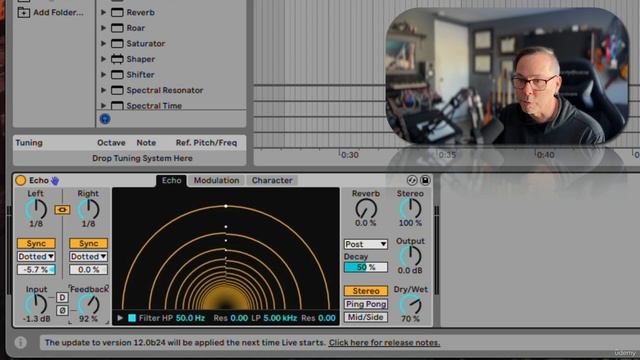Click the Decay 50% slider
640x360 pixels.
click(366, 267)
